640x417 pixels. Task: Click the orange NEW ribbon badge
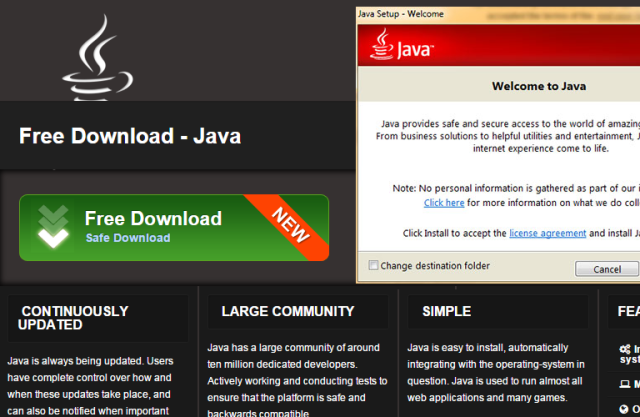tap(290, 226)
